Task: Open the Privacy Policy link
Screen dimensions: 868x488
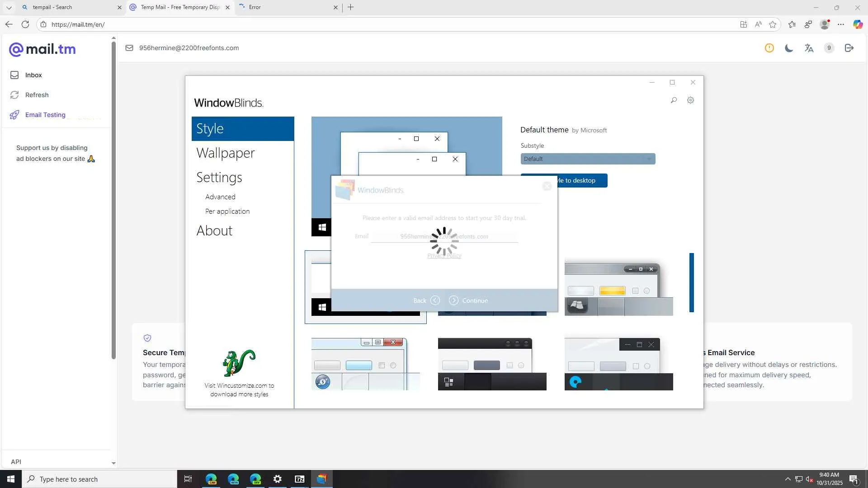Action: (444, 256)
